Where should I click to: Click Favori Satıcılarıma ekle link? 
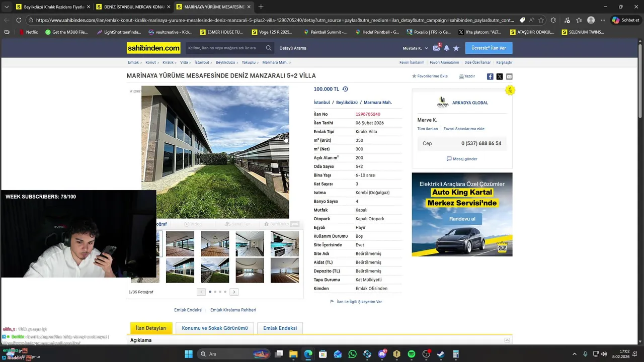point(464,129)
